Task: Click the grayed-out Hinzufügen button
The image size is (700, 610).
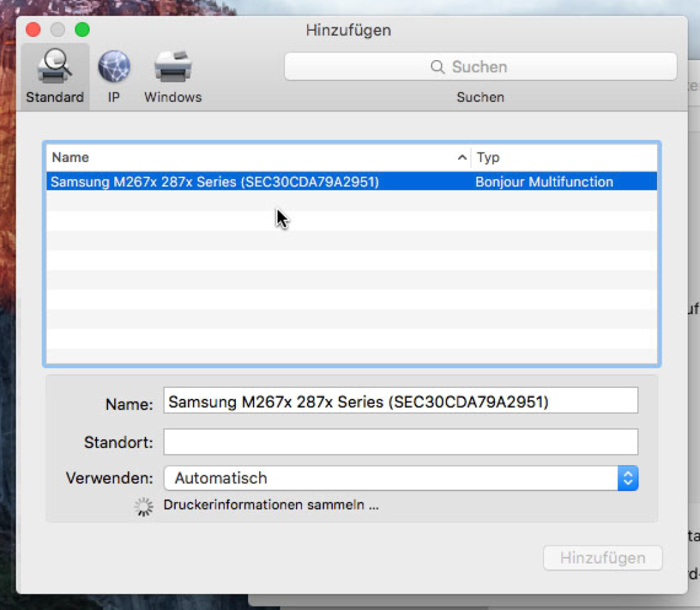Action: [x=602, y=557]
